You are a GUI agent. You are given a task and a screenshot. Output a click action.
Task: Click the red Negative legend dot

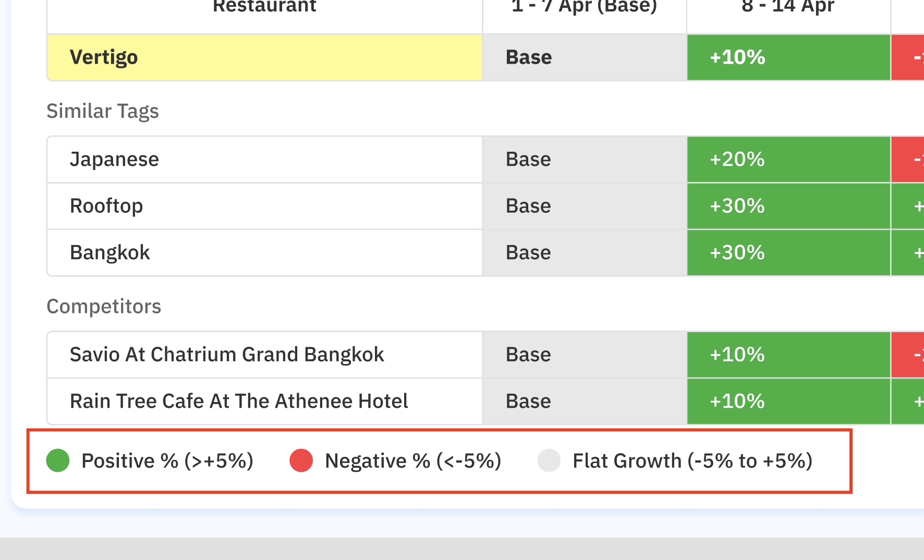301,460
